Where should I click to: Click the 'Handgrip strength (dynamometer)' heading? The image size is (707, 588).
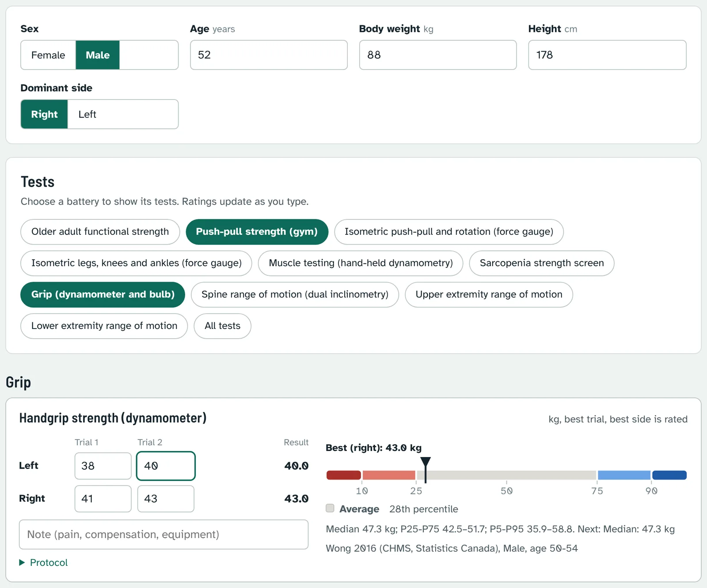tap(113, 418)
